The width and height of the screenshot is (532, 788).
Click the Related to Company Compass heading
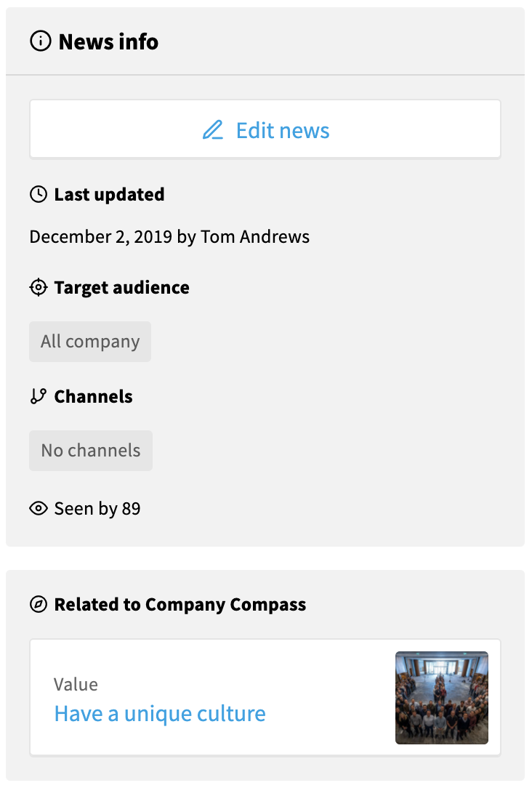[x=180, y=604]
